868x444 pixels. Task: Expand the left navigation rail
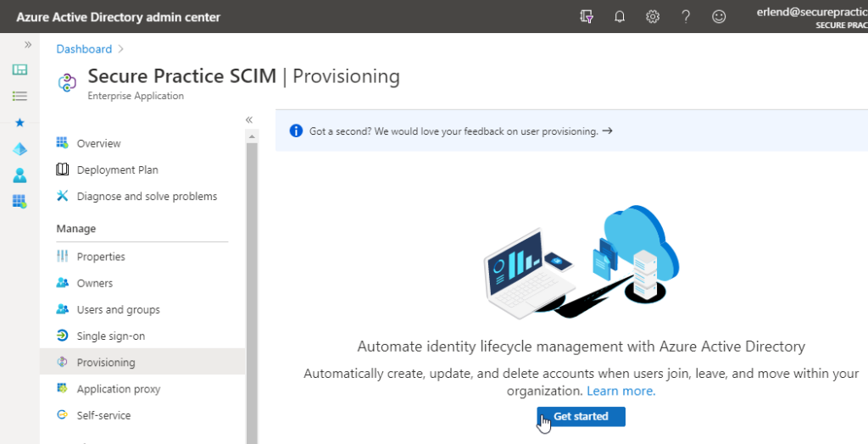coord(27,44)
